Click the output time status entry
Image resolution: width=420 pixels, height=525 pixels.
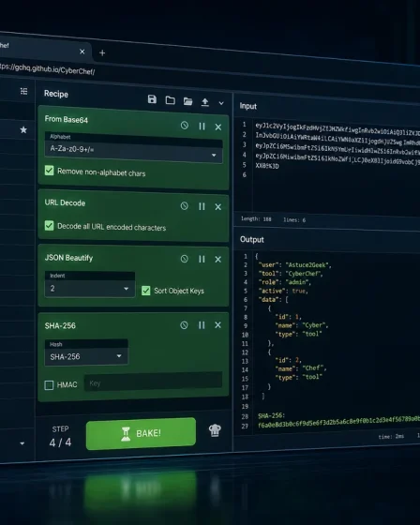391,436
